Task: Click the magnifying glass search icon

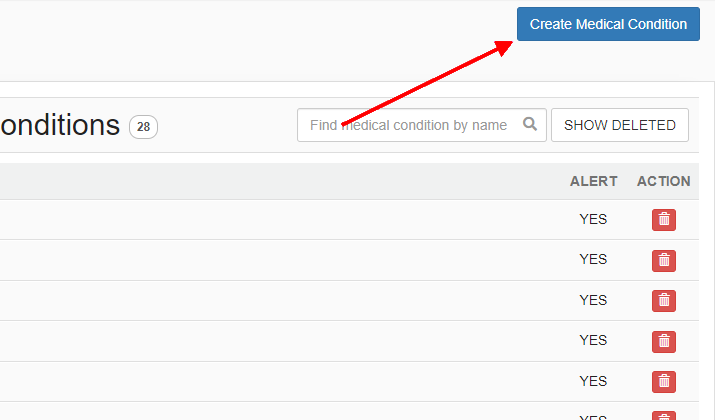Action: tap(529, 124)
